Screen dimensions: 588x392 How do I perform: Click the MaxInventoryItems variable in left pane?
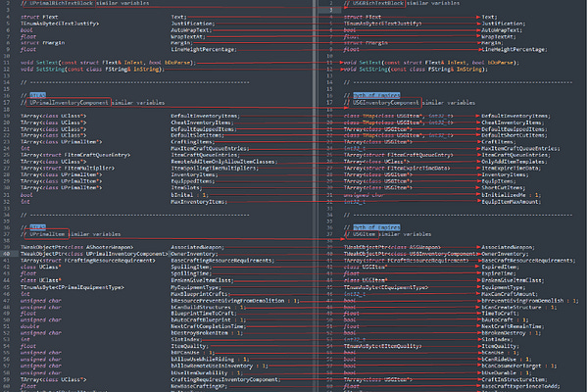(199, 202)
